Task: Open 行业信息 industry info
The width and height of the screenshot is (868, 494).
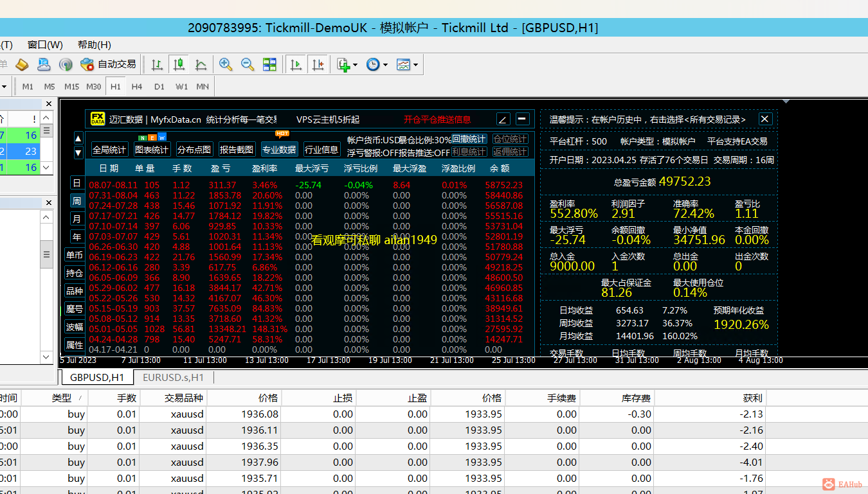Action: 322,150
